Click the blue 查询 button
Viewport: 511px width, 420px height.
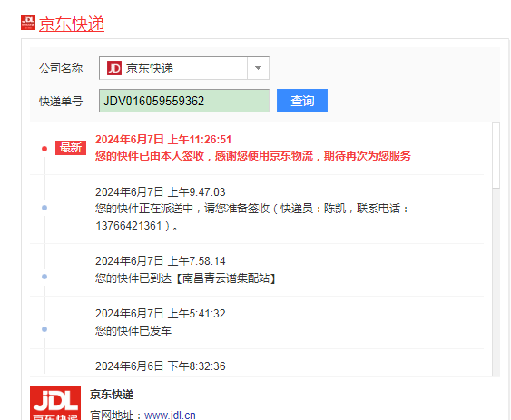pyautogui.click(x=302, y=101)
